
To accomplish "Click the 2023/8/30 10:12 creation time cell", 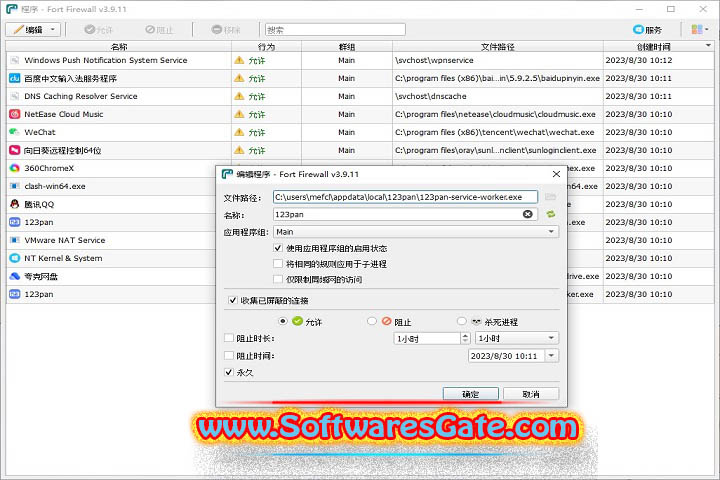I will pos(658,60).
